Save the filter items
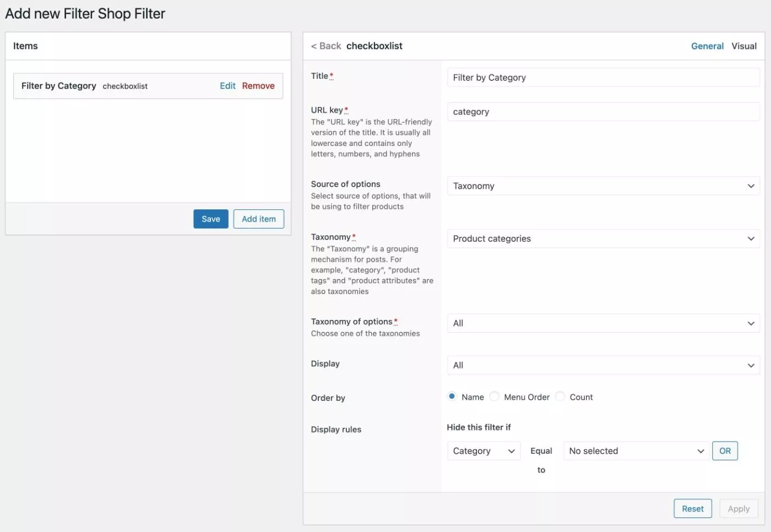Image resolution: width=771 pixels, height=532 pixels. click(x=211, y=219)
